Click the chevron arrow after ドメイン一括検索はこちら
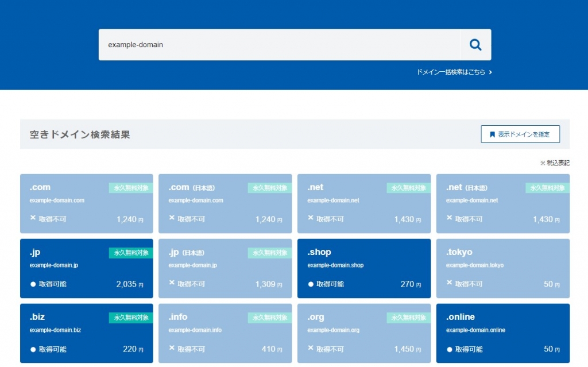Viewport: 588px width, 367px height. click(490, 72)
